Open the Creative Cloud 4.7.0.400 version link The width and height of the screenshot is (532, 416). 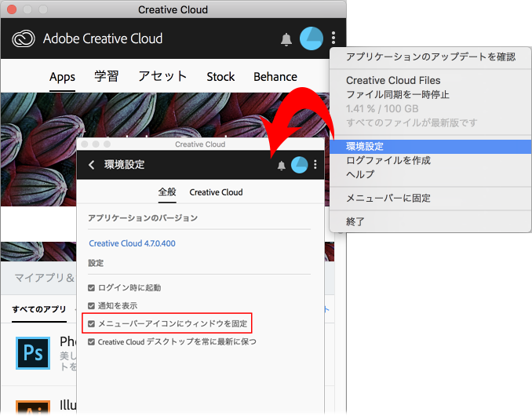[132, 243]
